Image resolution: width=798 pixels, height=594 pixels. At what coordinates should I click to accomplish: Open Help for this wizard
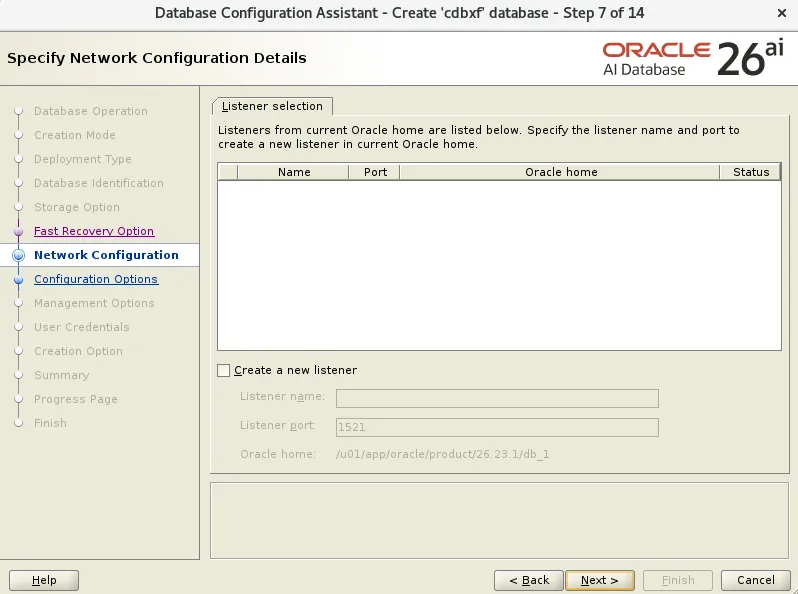click(x=44, y=580)
